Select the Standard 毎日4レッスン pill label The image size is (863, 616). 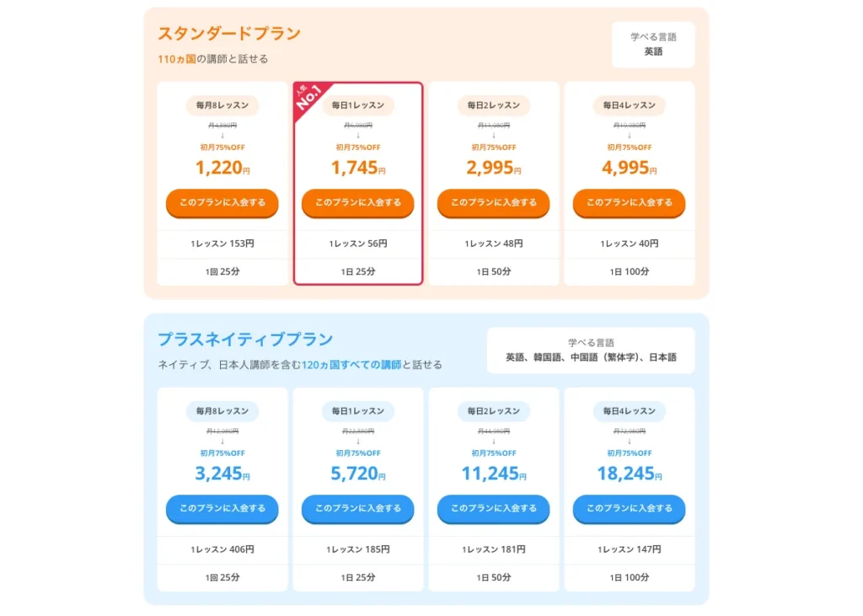(629, 105)
